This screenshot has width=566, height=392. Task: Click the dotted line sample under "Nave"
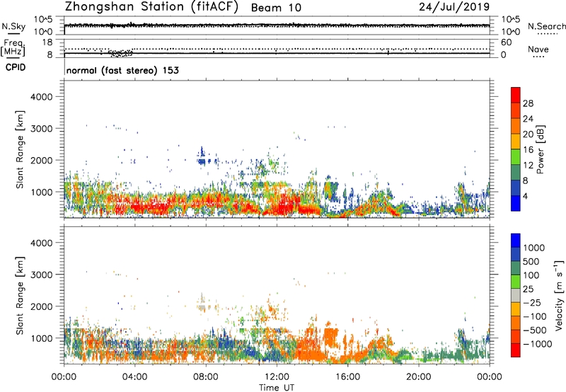[x=539, y=57]
